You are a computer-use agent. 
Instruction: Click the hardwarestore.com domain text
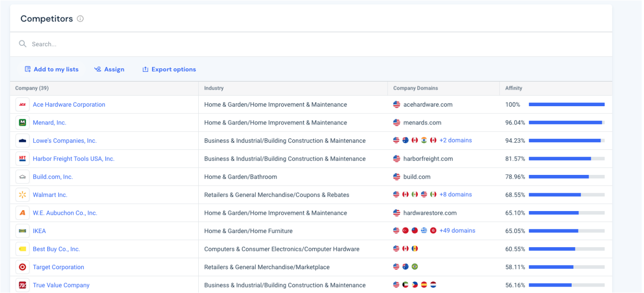430,213
